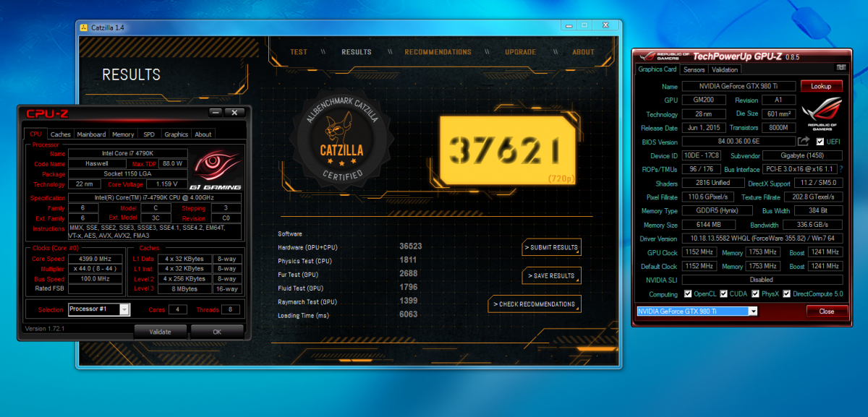Toggle the OpenCL checkbox
This screenshot has height=417, width=868.
pyautogui.click(x=687, y=294)
